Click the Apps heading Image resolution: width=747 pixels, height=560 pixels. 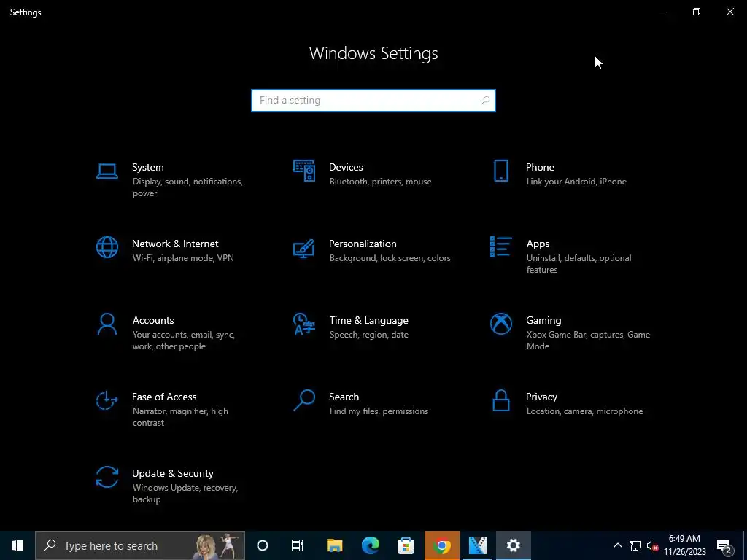coord(538,244)
